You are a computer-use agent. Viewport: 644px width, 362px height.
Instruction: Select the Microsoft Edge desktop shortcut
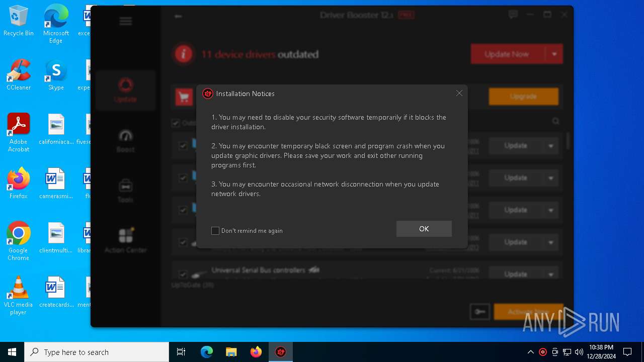(x=56, y=24)
